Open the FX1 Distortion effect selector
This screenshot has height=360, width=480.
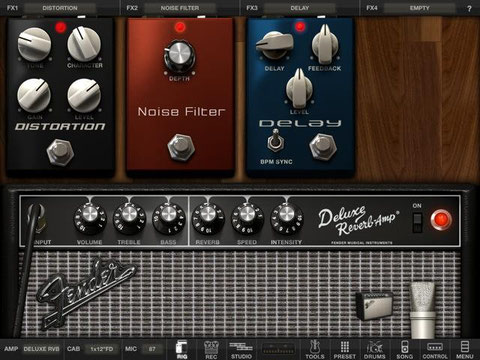[x=60, y=8]
